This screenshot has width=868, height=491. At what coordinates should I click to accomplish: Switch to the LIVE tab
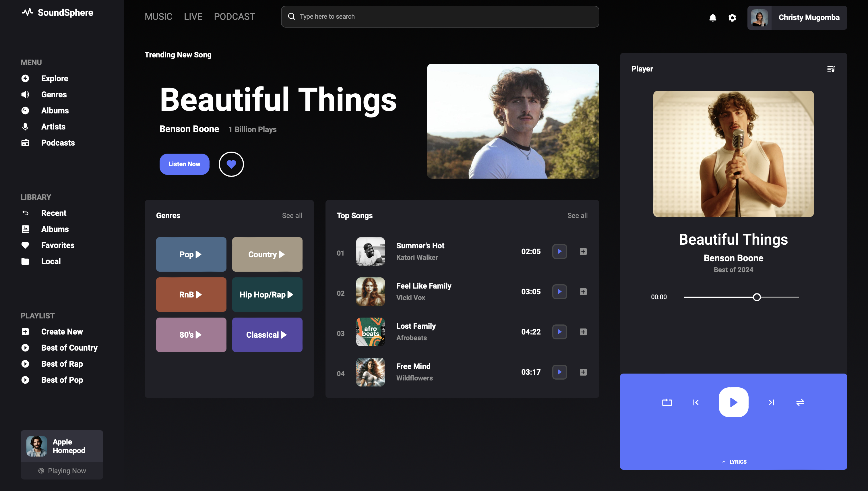pyautogui.click(x=193, y=17)
